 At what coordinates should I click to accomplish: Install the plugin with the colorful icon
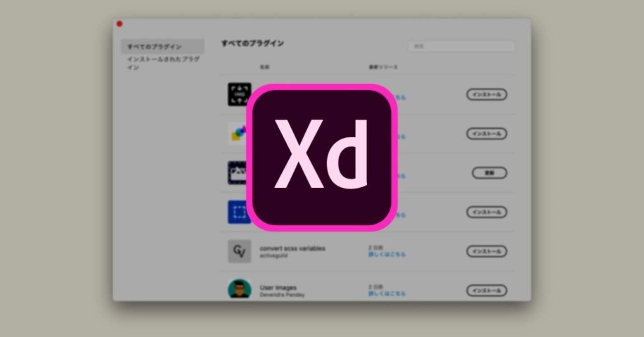click(487, 134)
